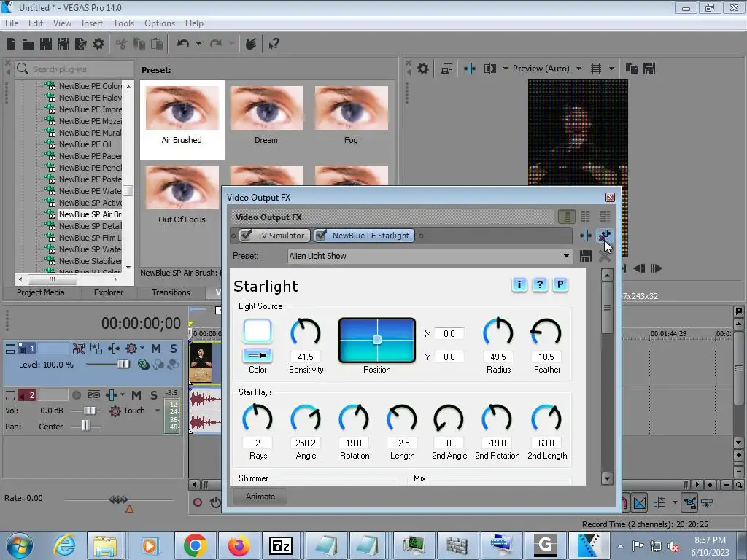Select NewBlue PE Oil plug-in
Viewport: 747px width, 560px height.
coord(85,144)
